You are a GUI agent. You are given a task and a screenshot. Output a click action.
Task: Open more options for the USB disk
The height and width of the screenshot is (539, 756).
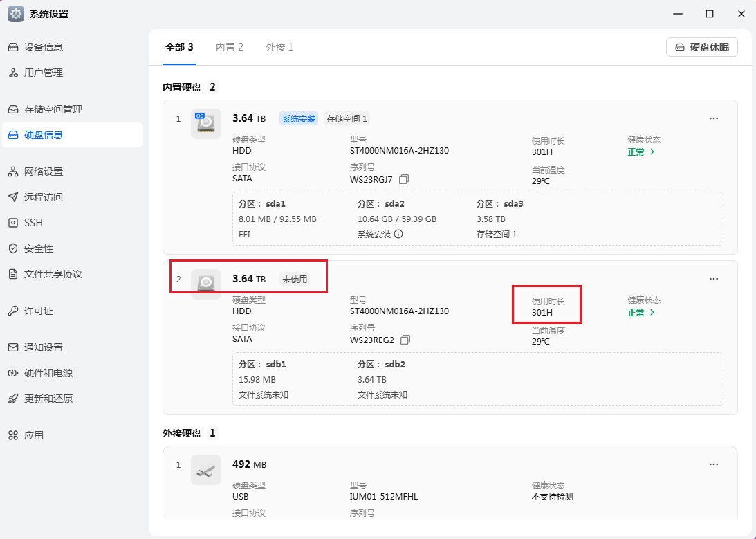714,464
